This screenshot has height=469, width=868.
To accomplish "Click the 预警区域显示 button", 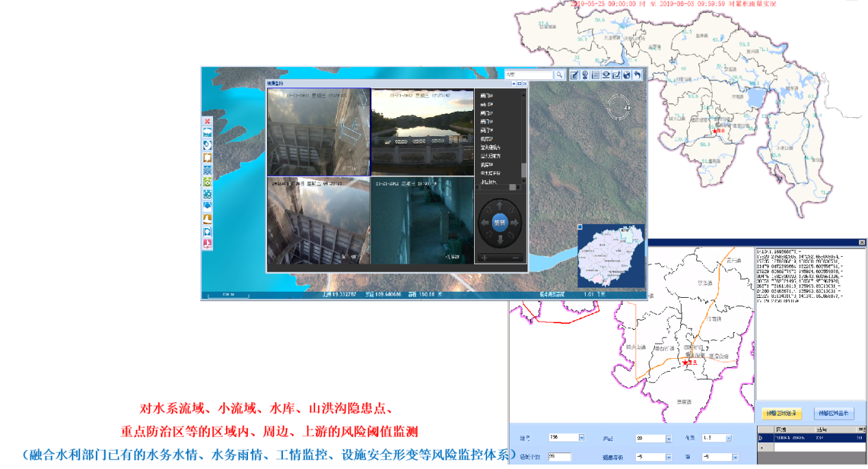I will pos(834,414).
